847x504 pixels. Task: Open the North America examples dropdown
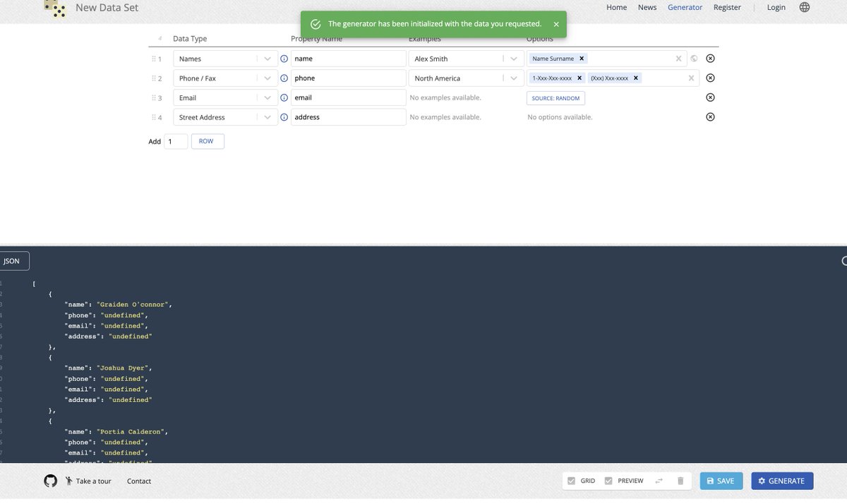tap(466, 78)
